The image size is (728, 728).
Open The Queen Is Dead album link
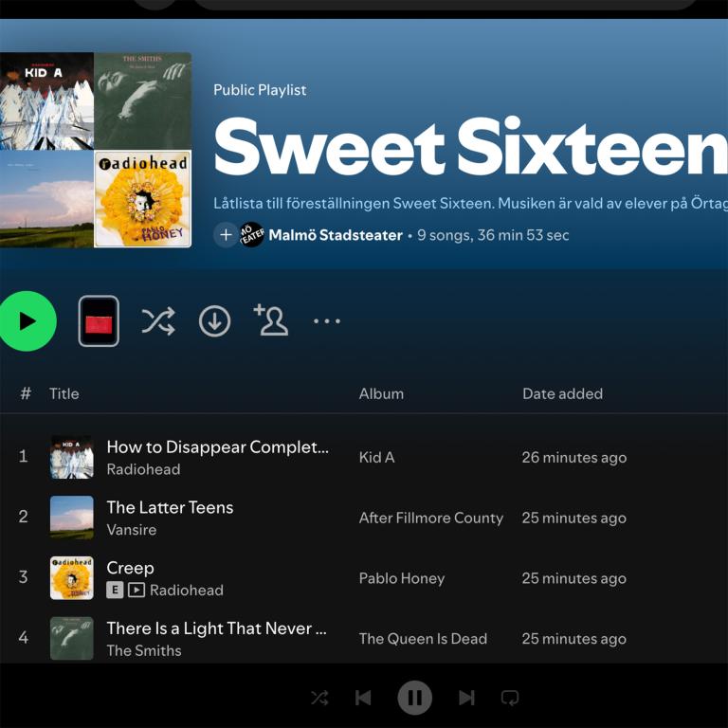423,638
